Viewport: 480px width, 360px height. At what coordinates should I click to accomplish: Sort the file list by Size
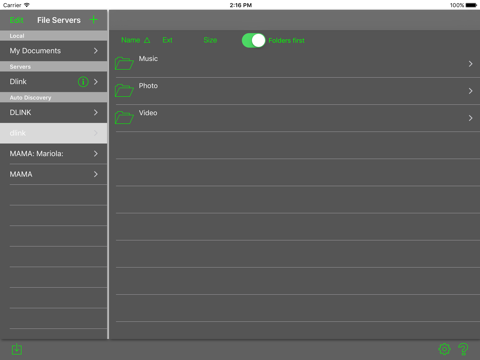[210, 40]
